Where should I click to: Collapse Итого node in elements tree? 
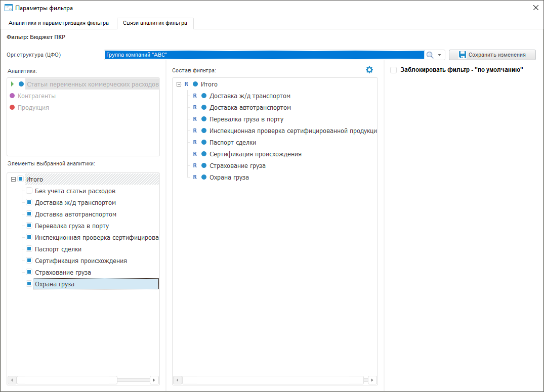(13, 180)
